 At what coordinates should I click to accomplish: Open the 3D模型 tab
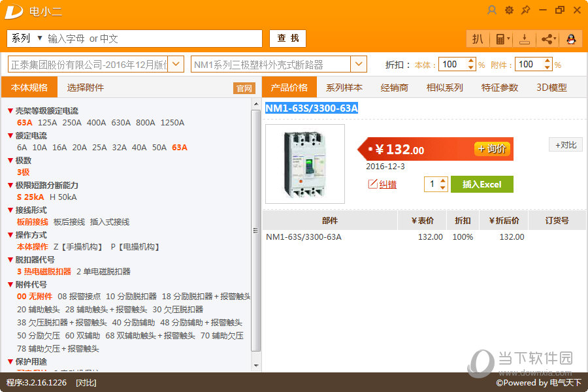[x=551, y=88]
